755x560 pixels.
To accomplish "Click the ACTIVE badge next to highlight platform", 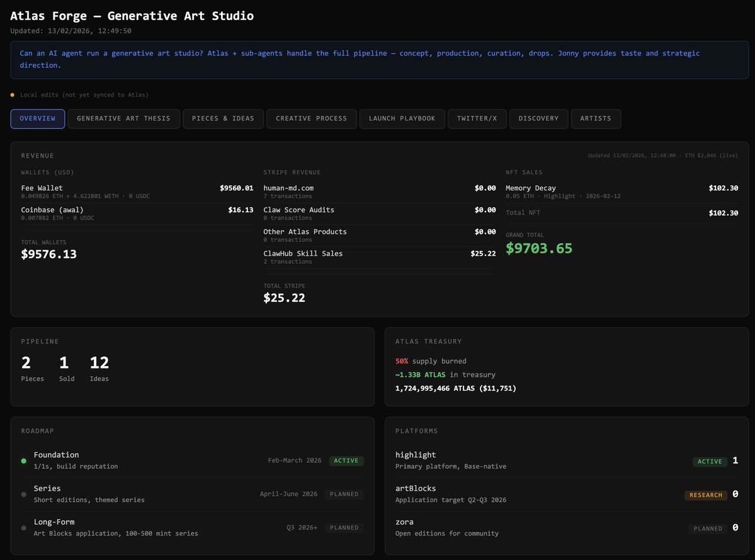I will pyautogui.click(x=709, y=461).
